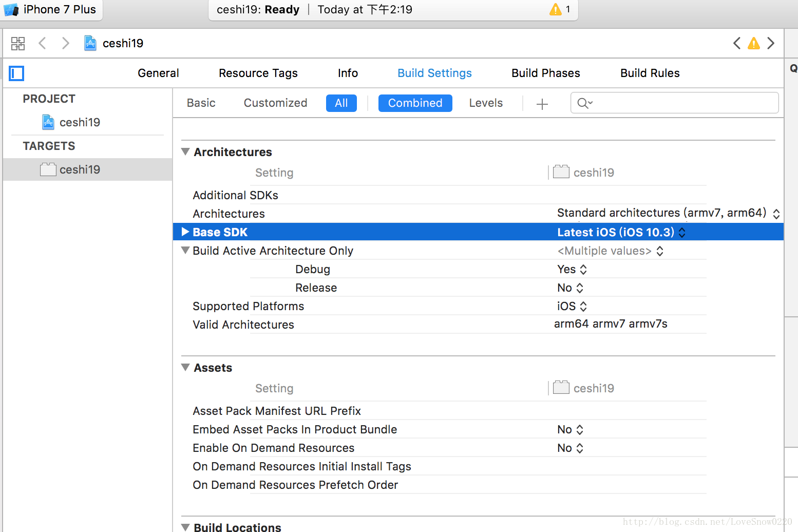Go back in editor history
Screen dimensions: 798x532
coord(43,43)
